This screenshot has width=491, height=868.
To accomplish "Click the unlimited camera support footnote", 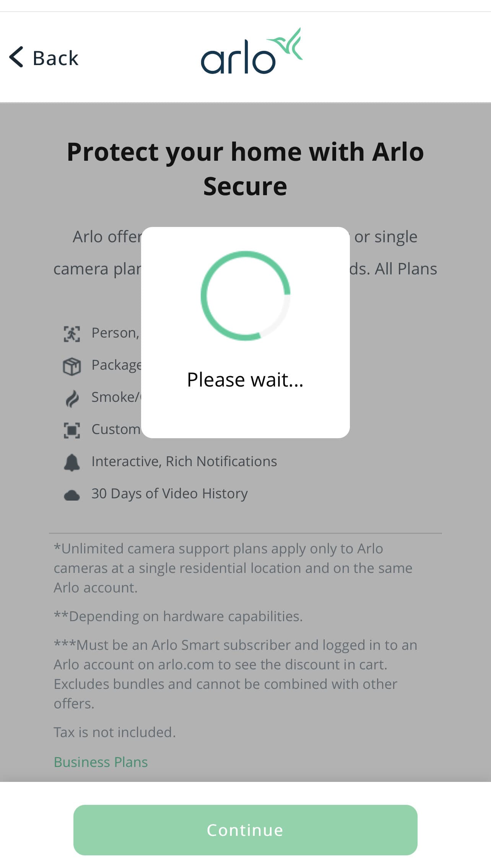I will (233, 568).
